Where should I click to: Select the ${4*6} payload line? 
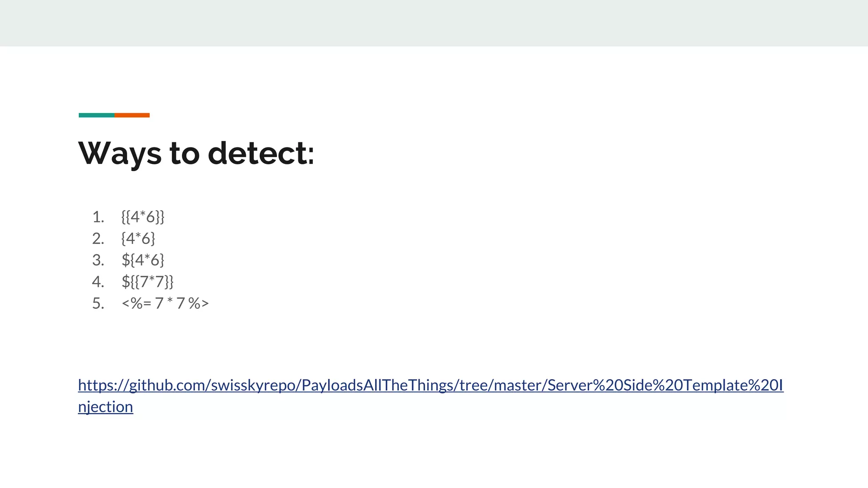[143, 260]
